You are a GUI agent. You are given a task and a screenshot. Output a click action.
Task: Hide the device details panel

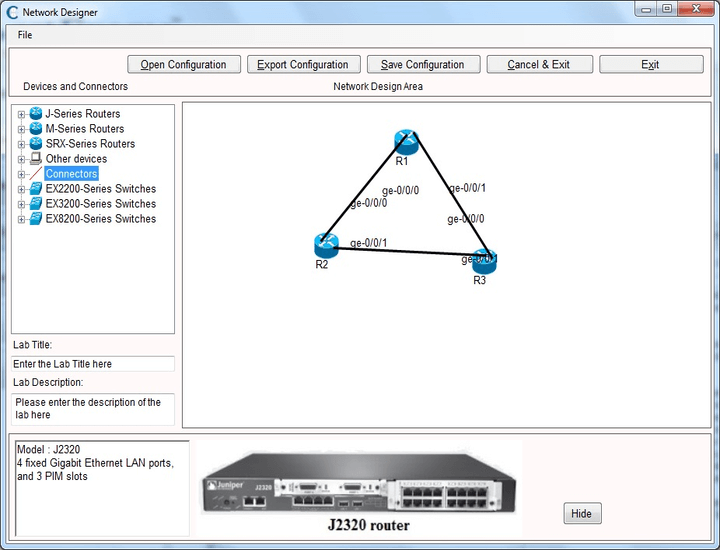click(x=582, y=513)
